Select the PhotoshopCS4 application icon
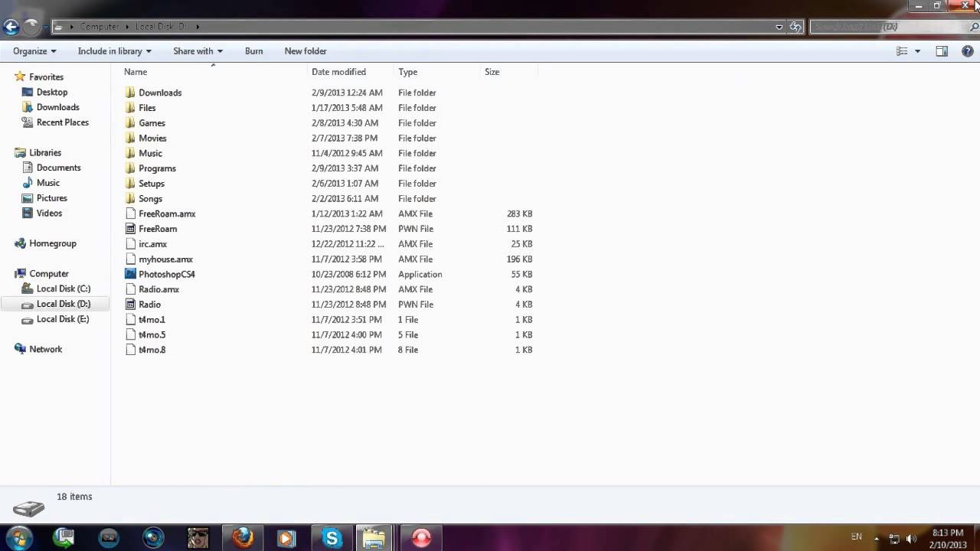Screen dimensions: 980x551 pos(130,274)
